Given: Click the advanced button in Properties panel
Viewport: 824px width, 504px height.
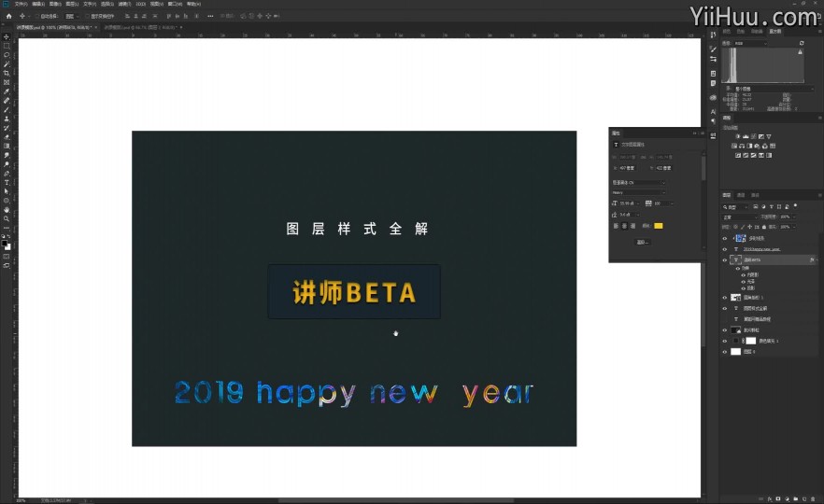Looking at the screenshot, I should click(x=643, y=242).
